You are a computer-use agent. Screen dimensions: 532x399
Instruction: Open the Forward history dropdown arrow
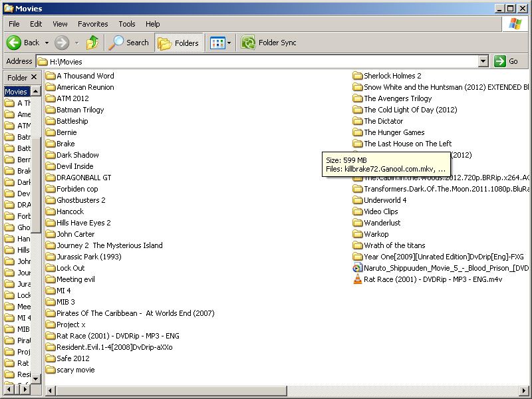tap(77, 43)
